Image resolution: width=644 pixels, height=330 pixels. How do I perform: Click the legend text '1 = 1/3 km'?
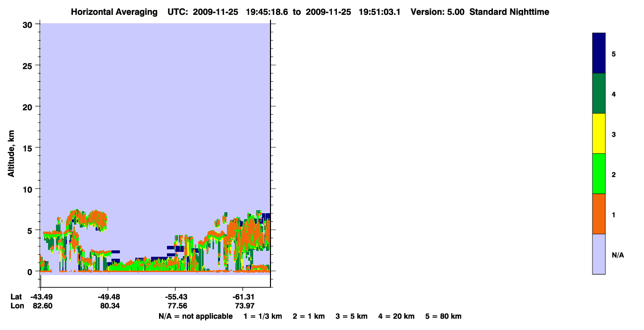(x=263, y=316)
